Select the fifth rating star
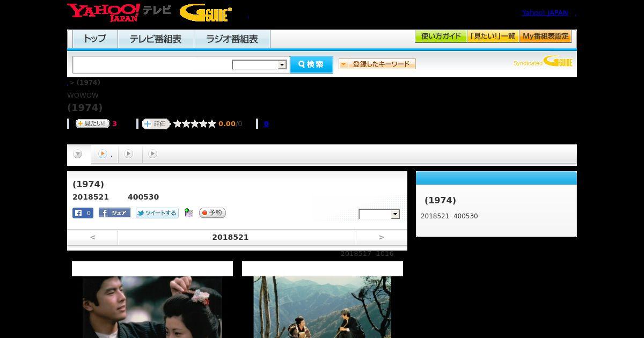Viewport: 644px width, 338px height. 212,124
